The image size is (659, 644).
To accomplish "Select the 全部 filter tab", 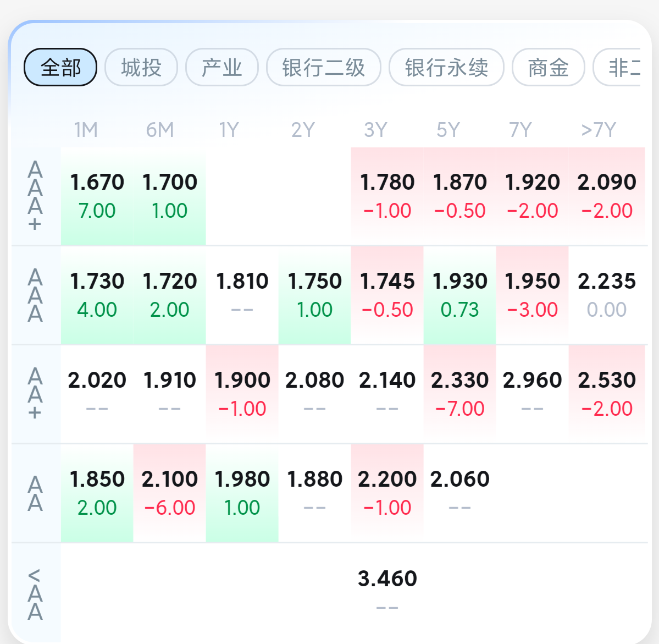I will pos(60,68).
